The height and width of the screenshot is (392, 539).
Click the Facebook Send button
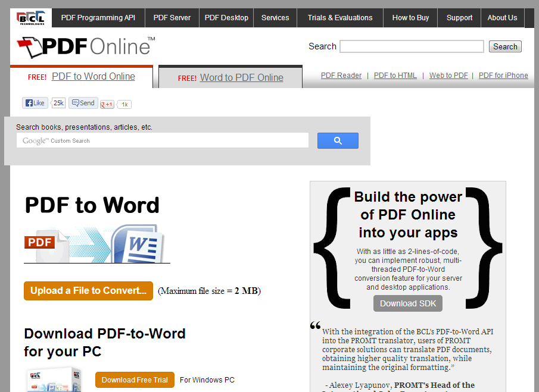tap(83, 103)
